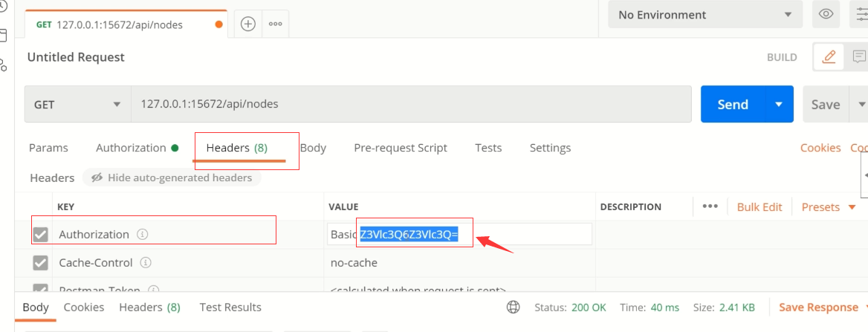Open the GET method dropdown
Viewport: 868px width, 332px height.
77,104
